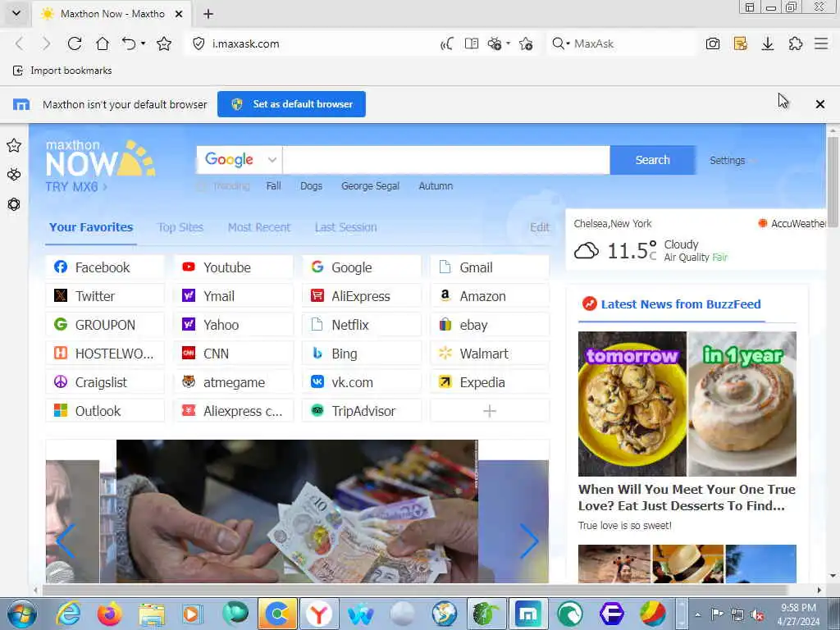Image resolution: width=840 pixels, height=630 pixels.
Task: Close the Maxthon Now tab
Action: coord(179,14)
